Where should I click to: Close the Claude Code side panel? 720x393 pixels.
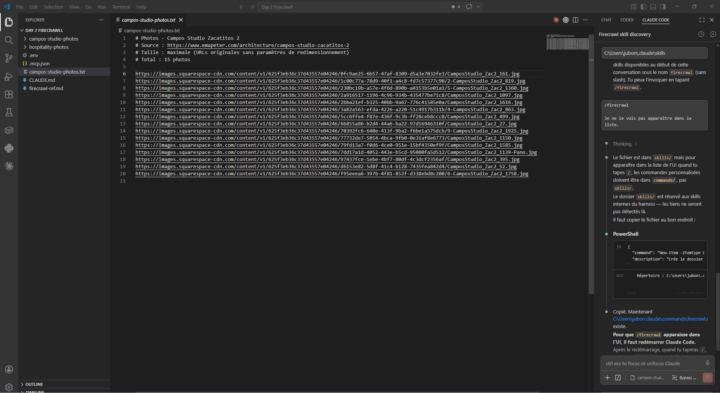(x=712, y=20)
